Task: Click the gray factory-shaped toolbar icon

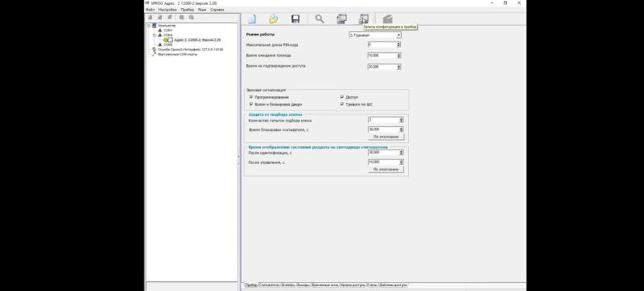Action: coord(387,18)
